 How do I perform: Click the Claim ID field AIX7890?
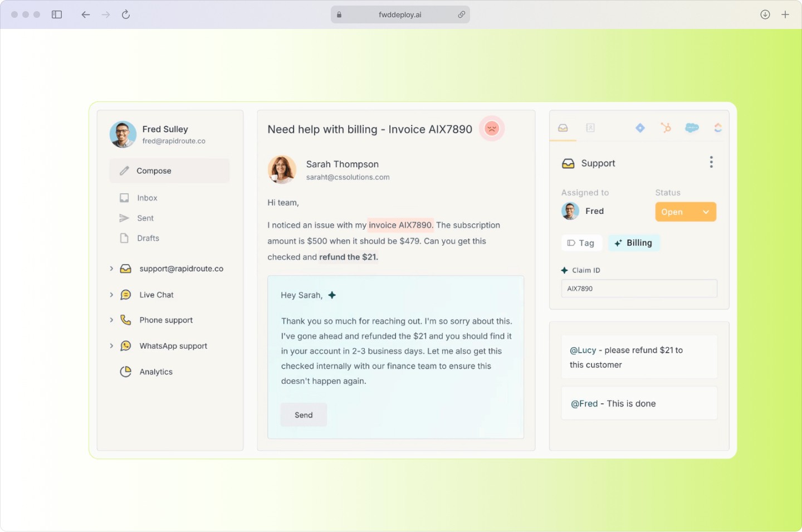[x=639, y=289]
